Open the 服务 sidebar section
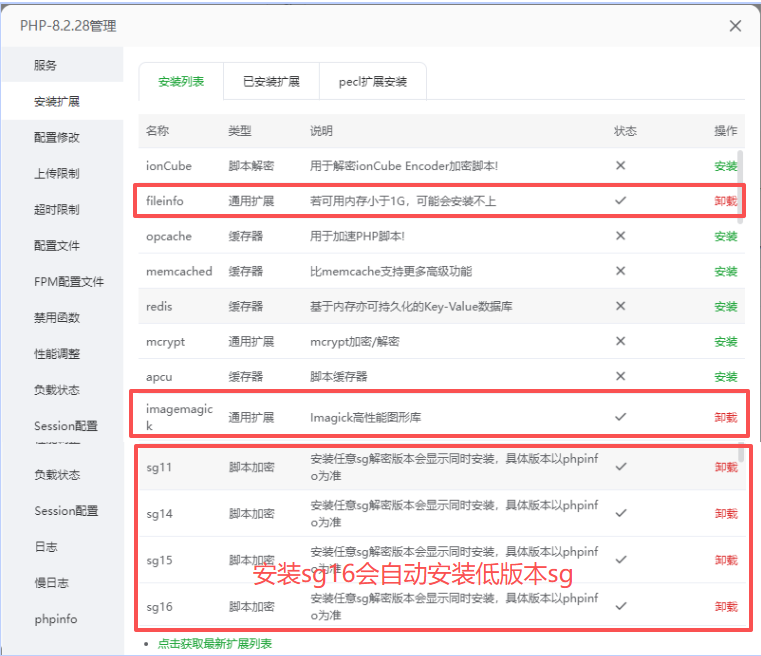This screenshot has width=761, height=656. point(46,66)
